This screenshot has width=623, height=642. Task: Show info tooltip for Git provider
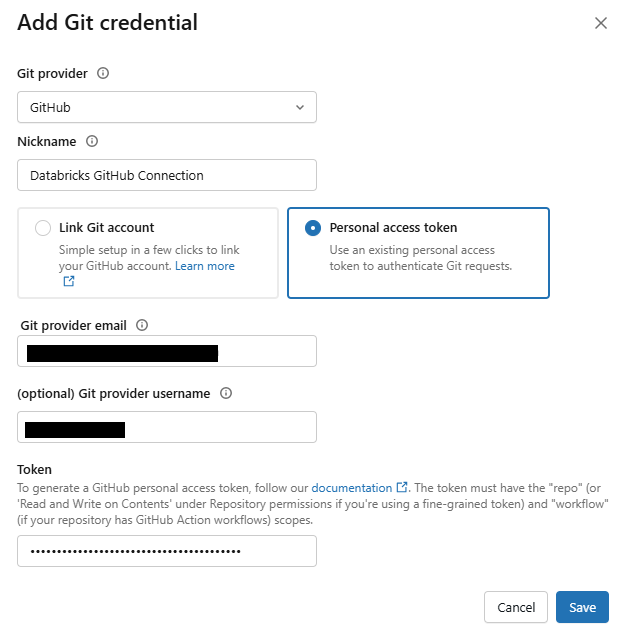click(103, 73)
